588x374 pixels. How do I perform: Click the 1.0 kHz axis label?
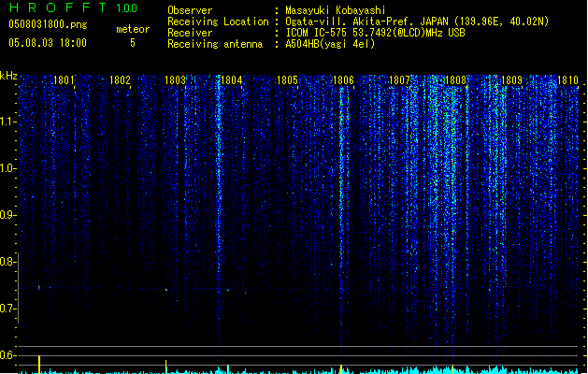pyautogui.click(x=7, y=168)
